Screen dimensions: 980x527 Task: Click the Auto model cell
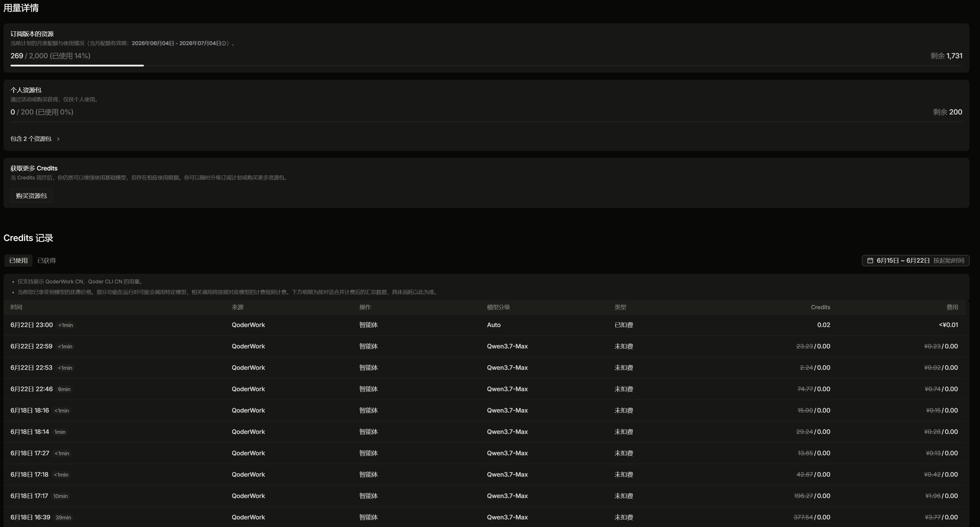pyautogui.click(x=493, y=325)
